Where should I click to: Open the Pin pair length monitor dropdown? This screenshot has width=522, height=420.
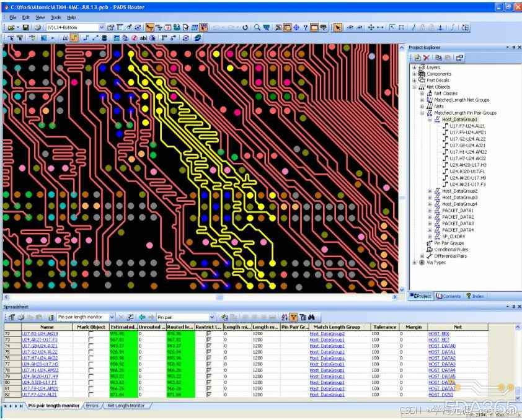tap(112, 317)
